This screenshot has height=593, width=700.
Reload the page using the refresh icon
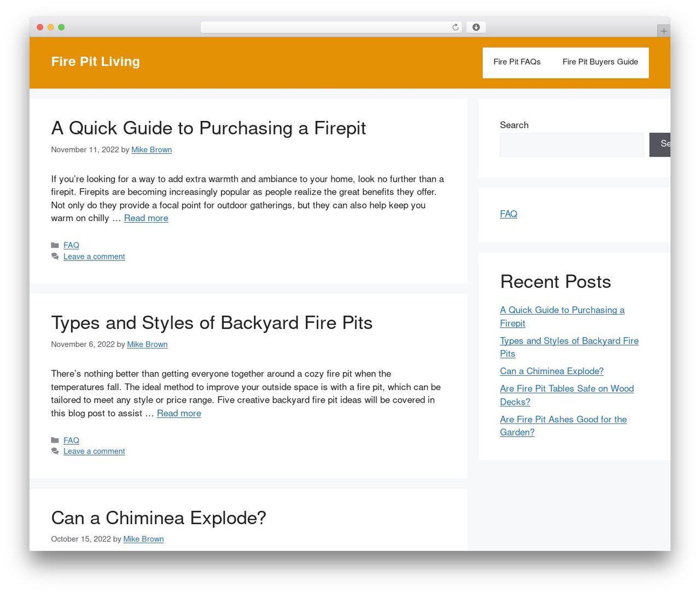[456, 27]
